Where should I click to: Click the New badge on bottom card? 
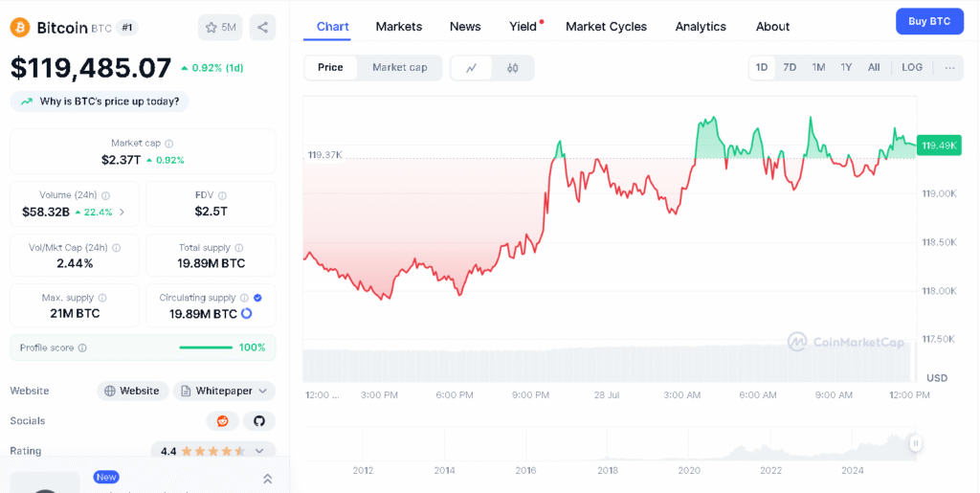(106, 478)
